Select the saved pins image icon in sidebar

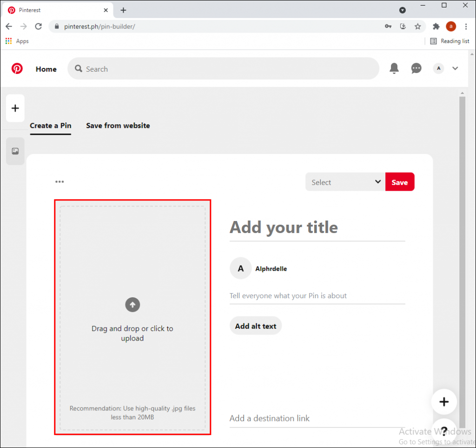point(15,151)
